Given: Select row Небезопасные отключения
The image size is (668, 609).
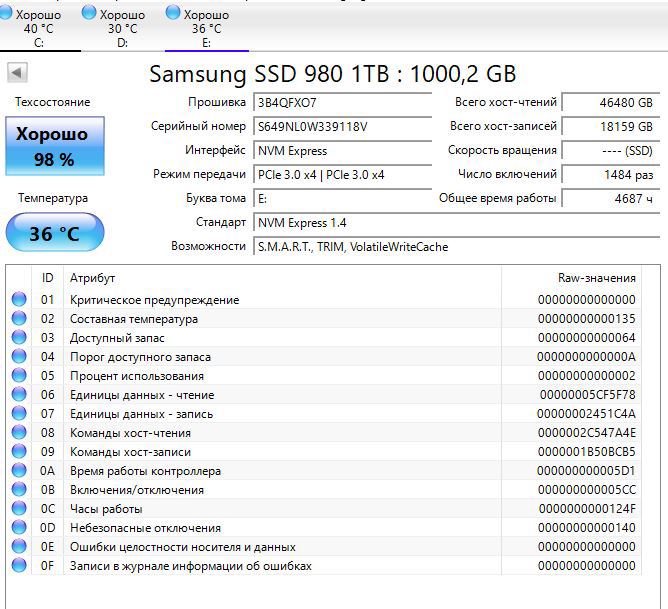Looking at the screenshot, I should (x=324, y=528).
